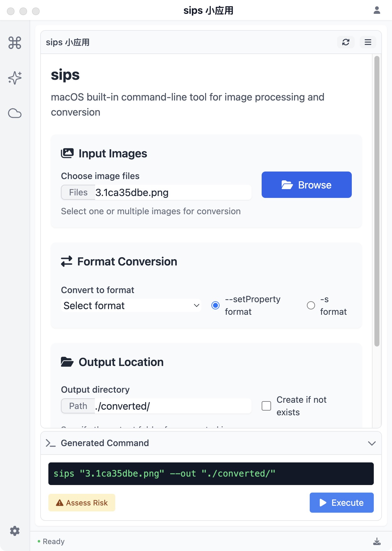Screen dimensions: 392x551
Task: Click the output directory path field
Action: pos(173,406)
